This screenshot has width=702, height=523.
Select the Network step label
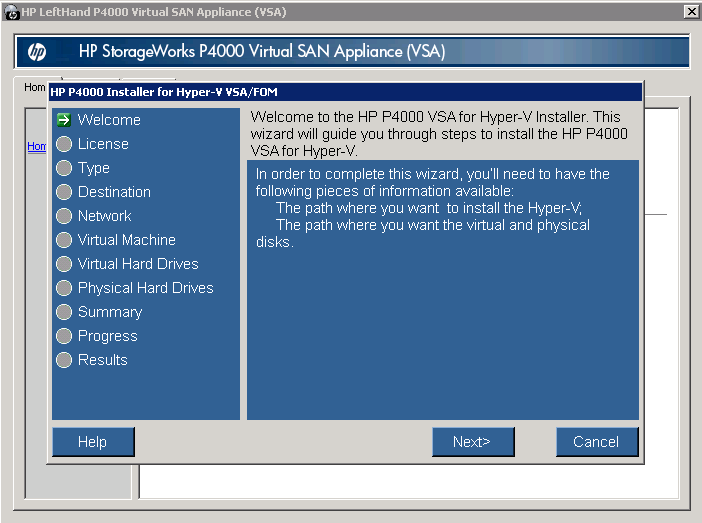tap(104, 216)
